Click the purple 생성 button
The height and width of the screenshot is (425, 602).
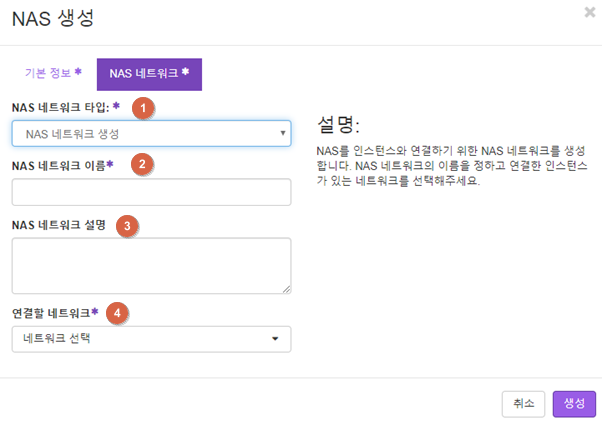pos(574,404)
